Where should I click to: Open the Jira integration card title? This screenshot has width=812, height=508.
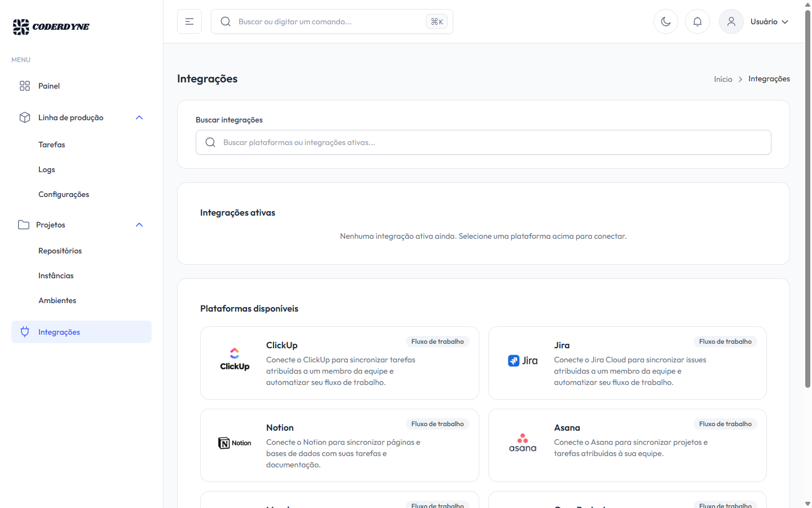pos(562,345)
